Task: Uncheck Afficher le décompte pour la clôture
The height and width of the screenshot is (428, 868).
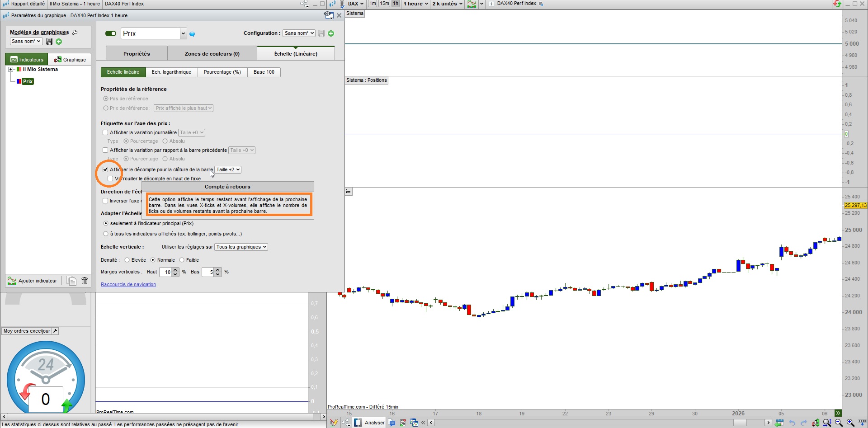Action: click(x=105, y=169)
